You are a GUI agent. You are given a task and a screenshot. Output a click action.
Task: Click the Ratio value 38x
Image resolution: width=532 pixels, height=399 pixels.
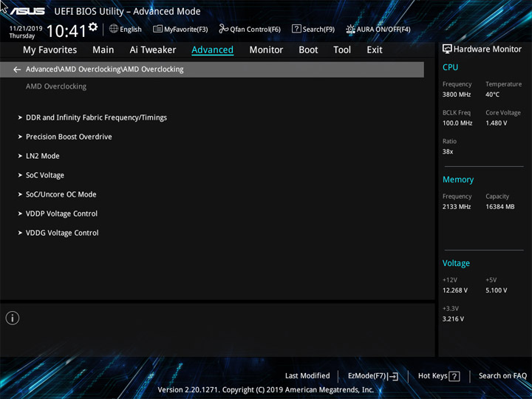point(448,151)
